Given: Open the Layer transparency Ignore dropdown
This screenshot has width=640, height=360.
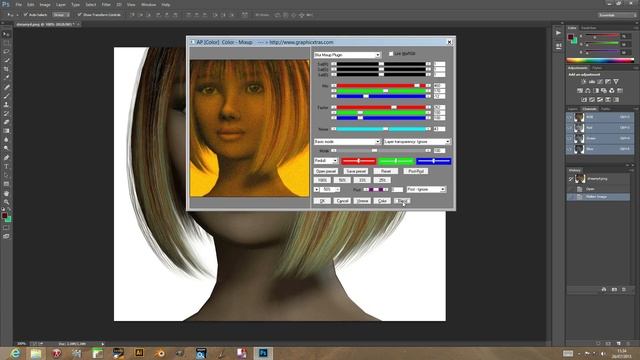Looking at the screenshot, I should [x=417, y=142].
